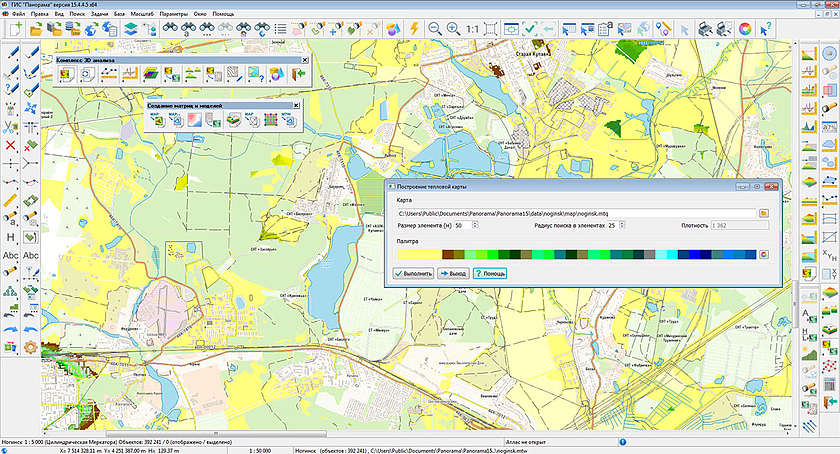This screenshot has height=454, width=840.
Task: Click the exit door icon in 3D analysis panel
Action: (297, 73)
